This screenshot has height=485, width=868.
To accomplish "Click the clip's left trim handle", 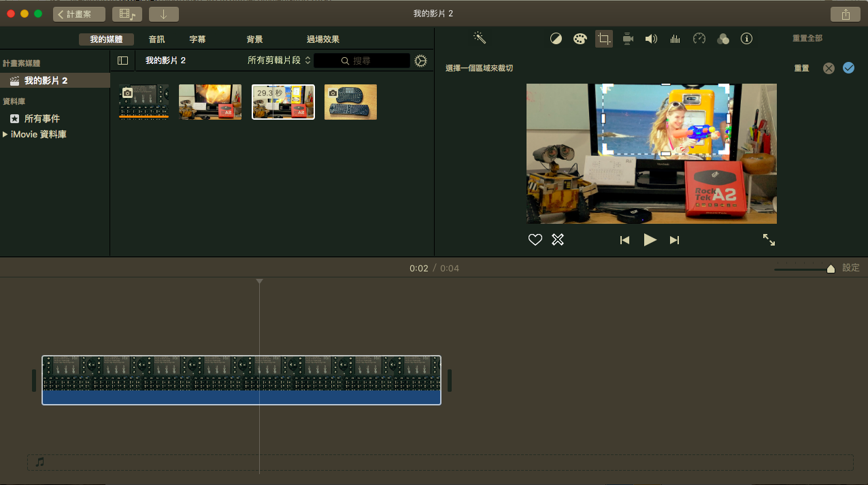I will click(x=34, y=380).
